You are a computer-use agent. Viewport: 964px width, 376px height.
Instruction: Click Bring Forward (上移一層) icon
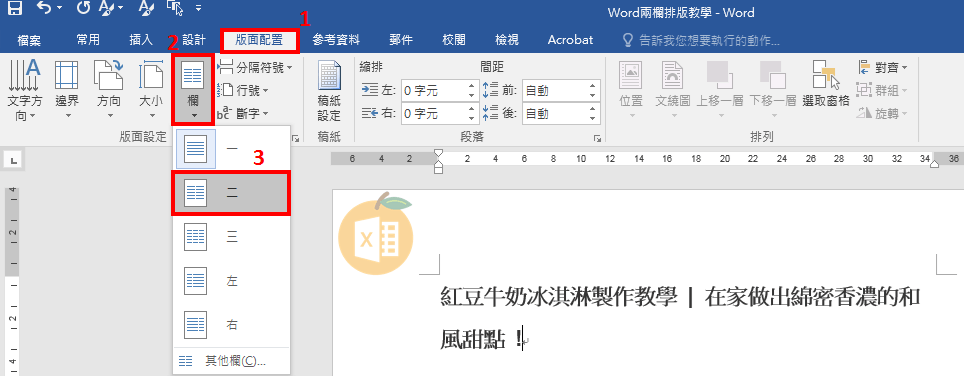click(720, 90)
